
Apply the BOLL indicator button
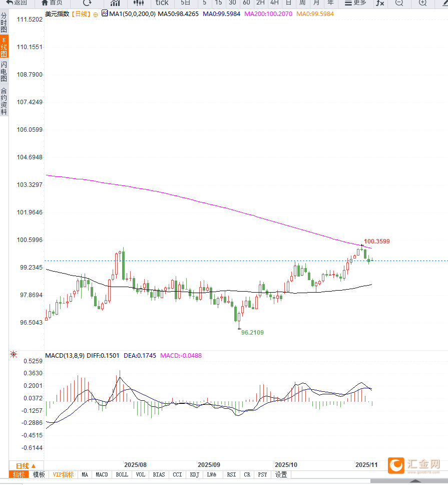coord(122,474)
